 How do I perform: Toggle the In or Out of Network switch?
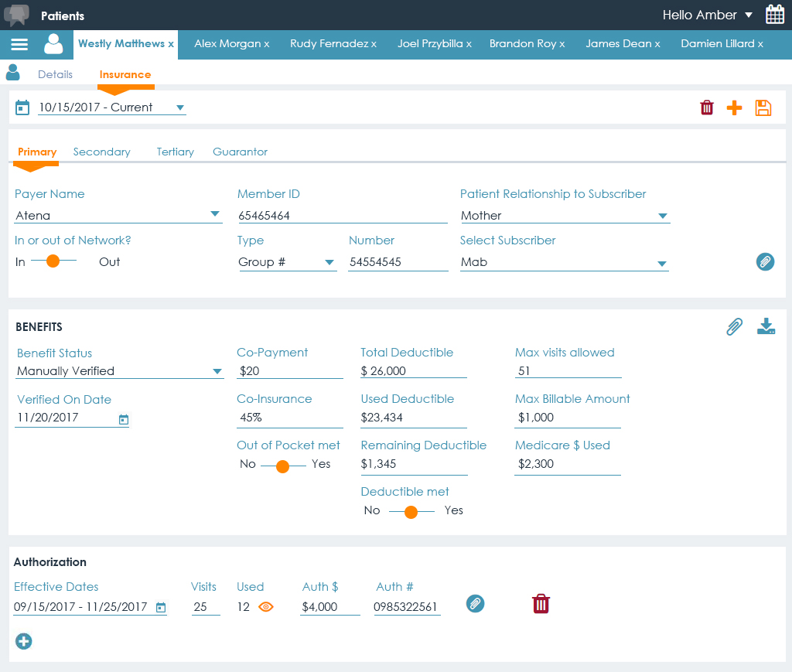[53, 261]
